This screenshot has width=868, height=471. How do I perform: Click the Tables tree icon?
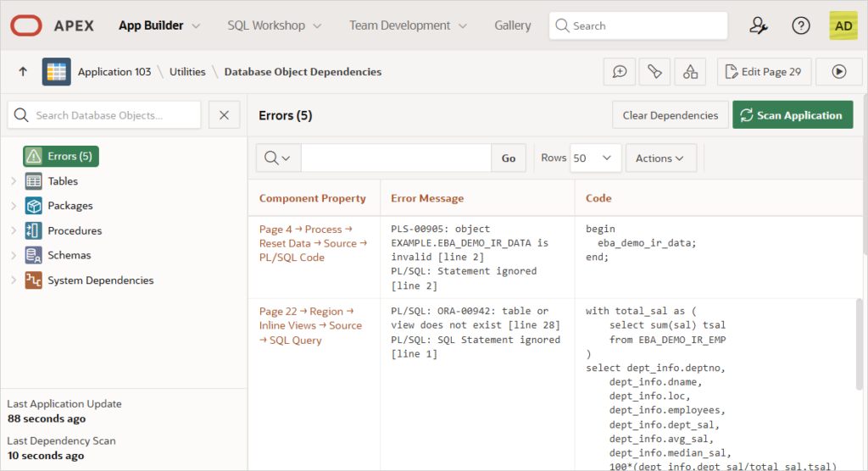[x=33, y=181]
